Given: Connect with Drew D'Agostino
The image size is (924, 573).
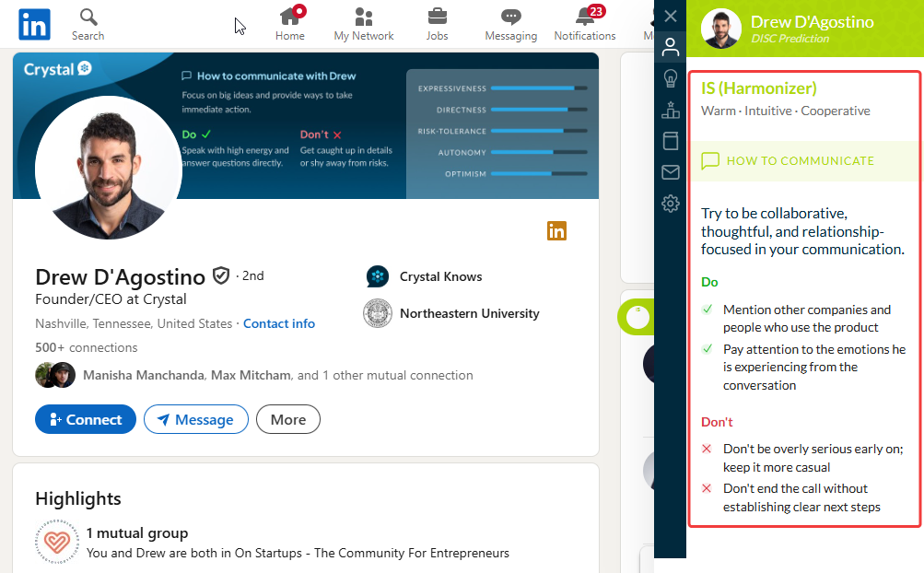Looking at the screenshot, I should pos(86,419).
